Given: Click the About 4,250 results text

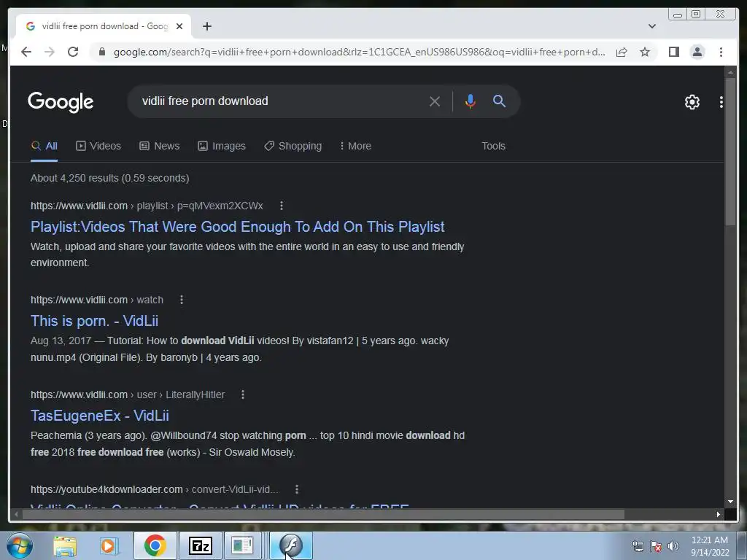Looking at the screenshot, I should tap(109, 178).
